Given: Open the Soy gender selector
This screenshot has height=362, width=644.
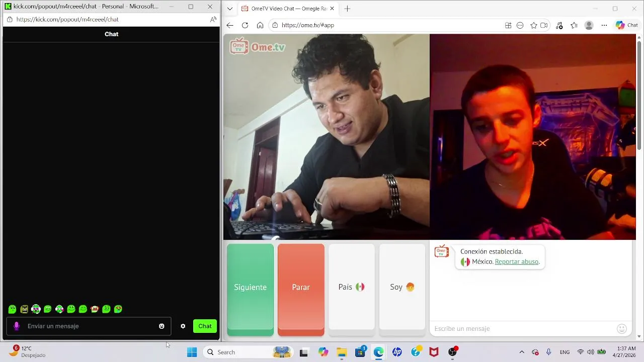Looking at the screenshot, I should click(402, 290).
